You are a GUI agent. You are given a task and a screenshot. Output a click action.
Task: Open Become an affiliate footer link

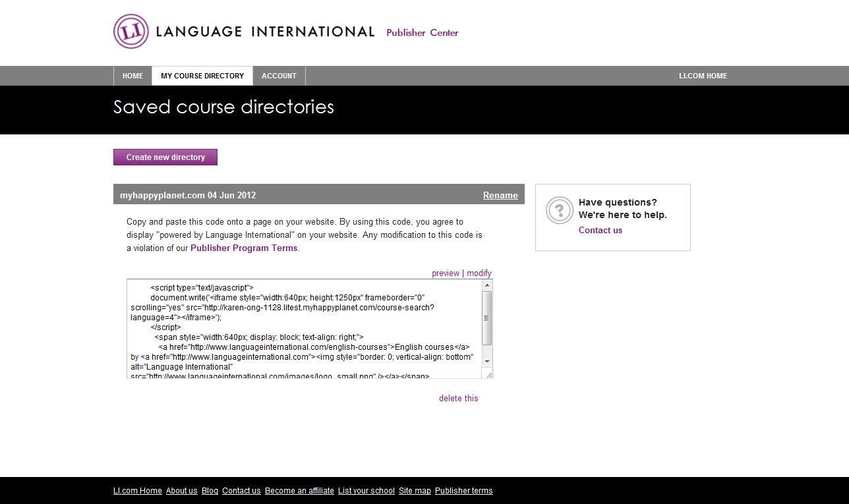point(299,491)
